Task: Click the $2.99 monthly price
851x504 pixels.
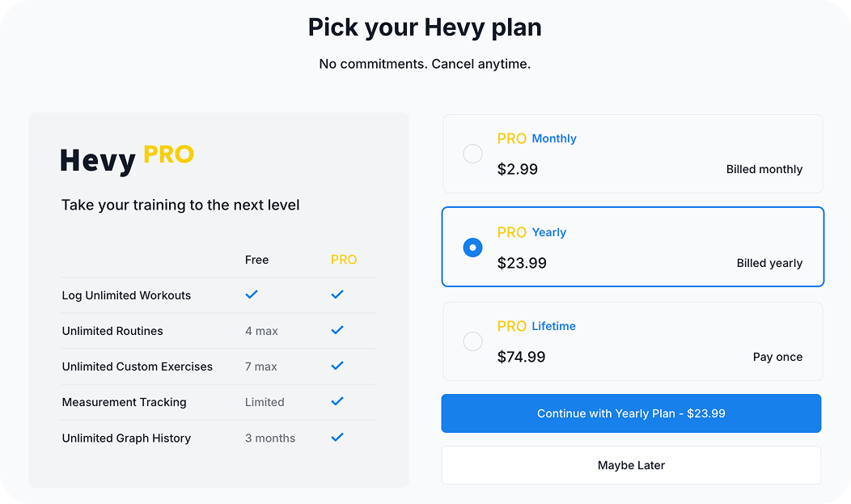Action: click(x=518, y=169)
